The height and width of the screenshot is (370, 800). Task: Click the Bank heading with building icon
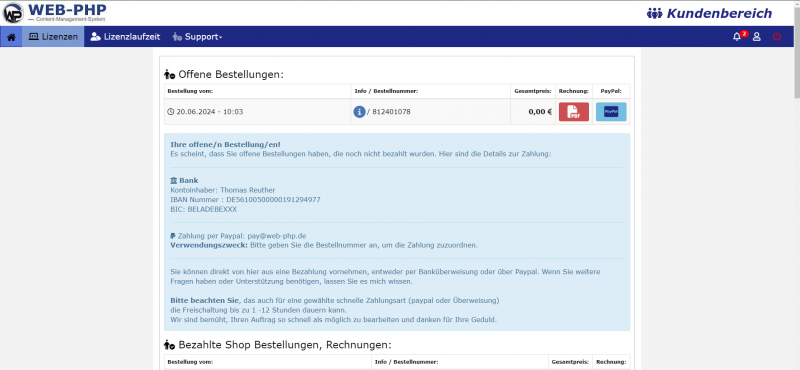184,181
